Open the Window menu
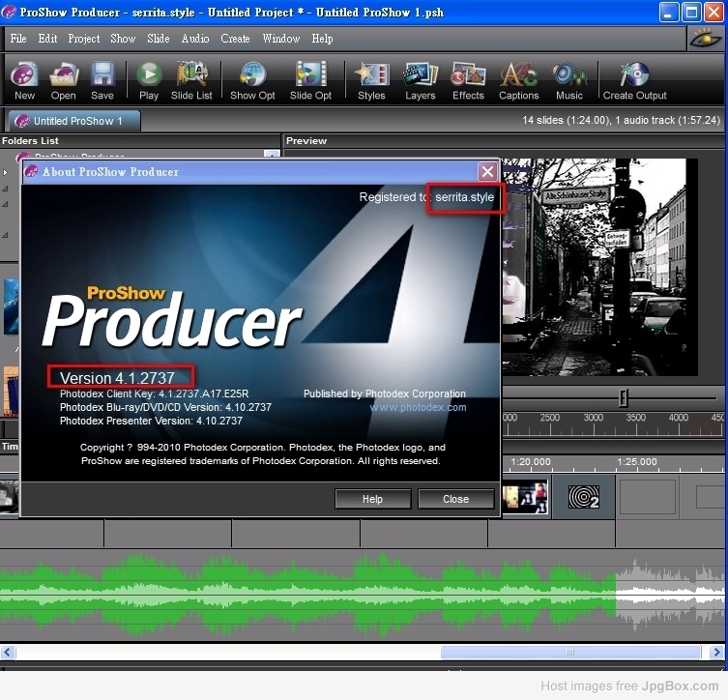Screen dimensions: 728x700 281,39
